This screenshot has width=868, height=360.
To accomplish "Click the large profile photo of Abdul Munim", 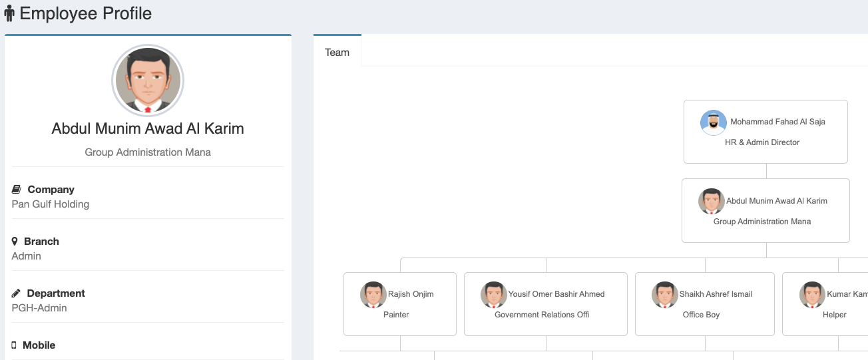I will point(148,81).
